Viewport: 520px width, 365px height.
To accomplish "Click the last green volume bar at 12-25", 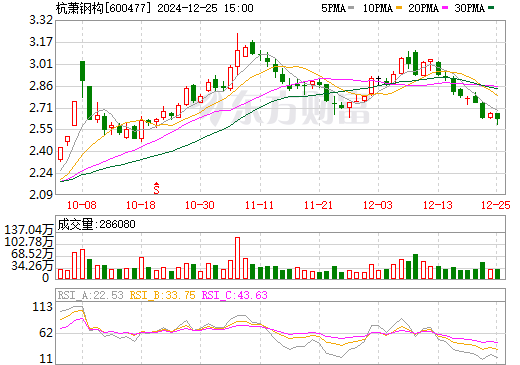I will [x=498, y=274].
